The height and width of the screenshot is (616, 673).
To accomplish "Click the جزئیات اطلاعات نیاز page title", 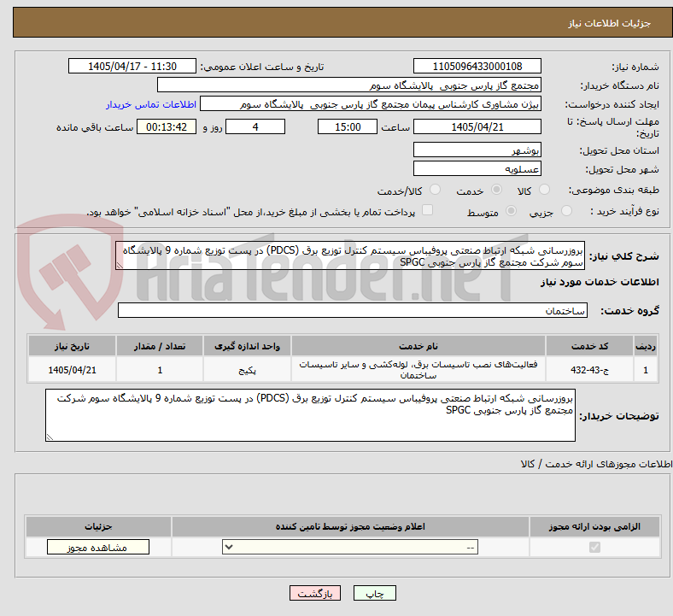I will 610,23.
